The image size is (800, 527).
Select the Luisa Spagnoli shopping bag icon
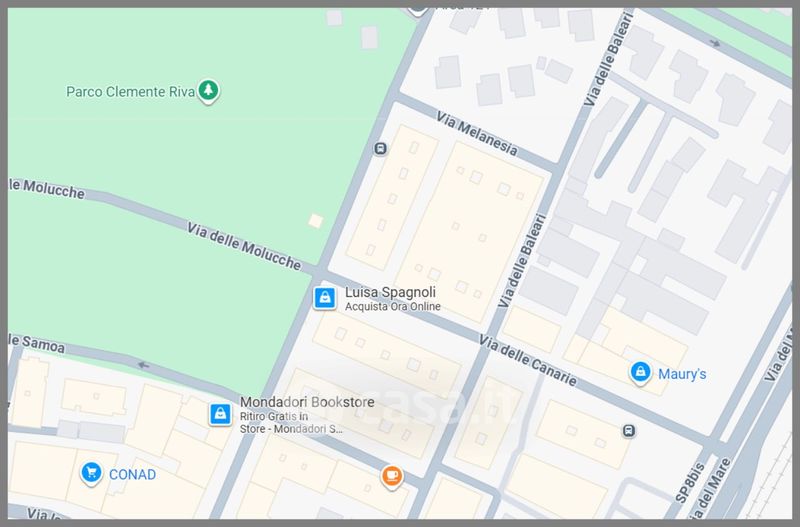324,297
